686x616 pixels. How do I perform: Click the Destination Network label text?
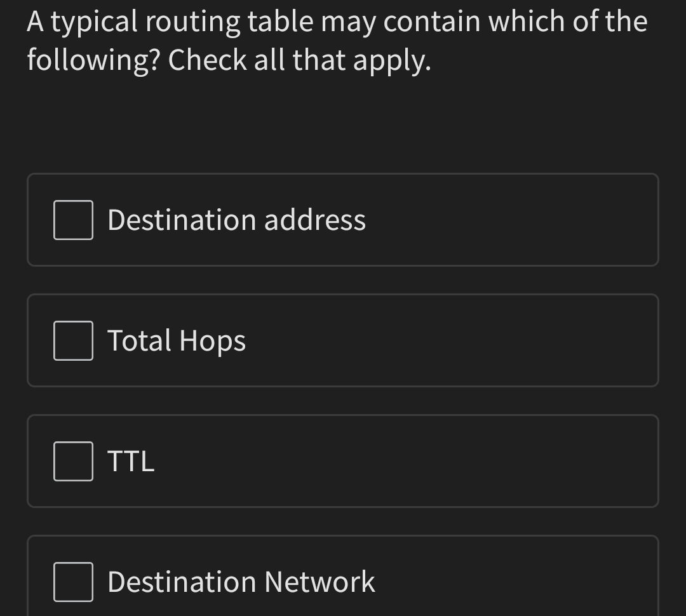[241, 580]
